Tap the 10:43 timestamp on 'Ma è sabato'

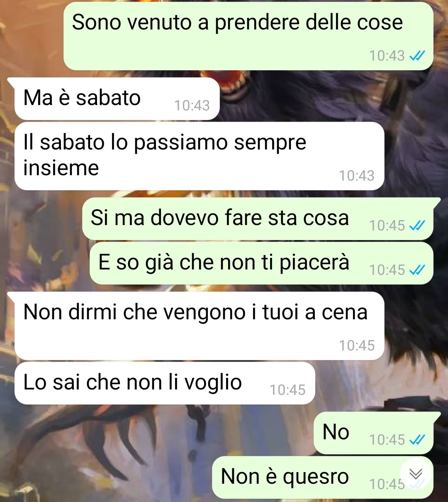click(192, 105)
